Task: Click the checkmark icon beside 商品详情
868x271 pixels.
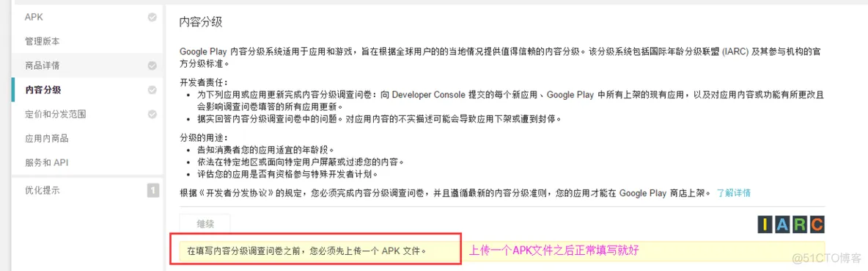Action: (x=152, y=66)
